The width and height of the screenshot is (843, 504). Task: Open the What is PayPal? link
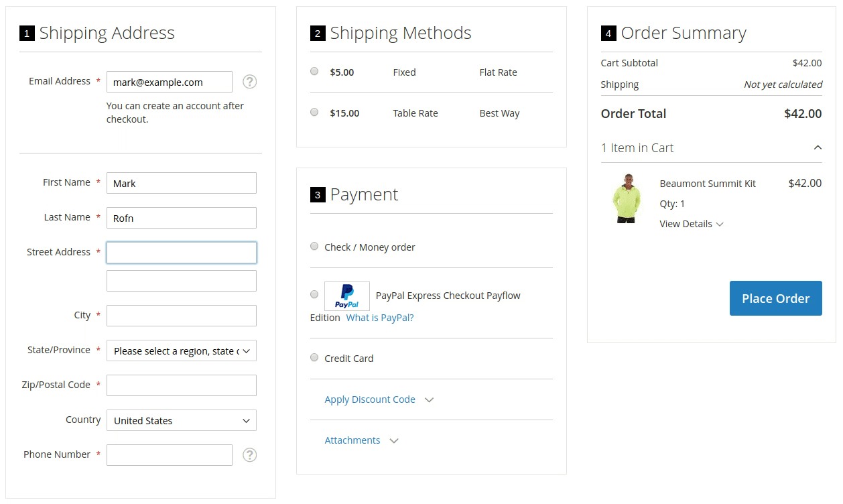coord(379,318)
